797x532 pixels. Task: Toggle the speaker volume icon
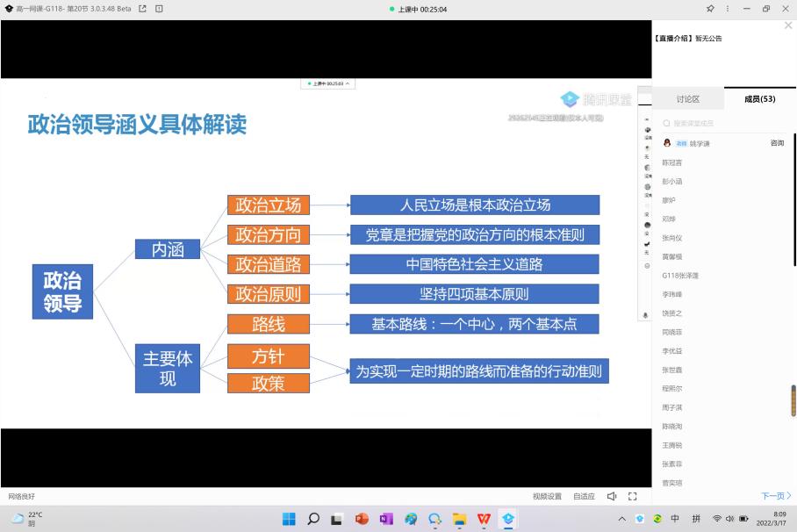click(x=612, y=496)
